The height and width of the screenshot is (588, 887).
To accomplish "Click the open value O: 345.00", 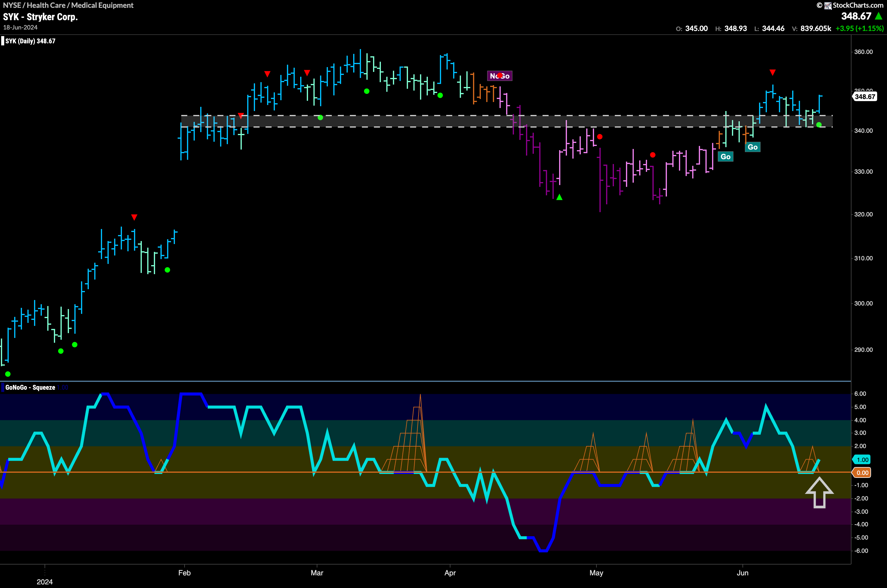I will point(692,29).
